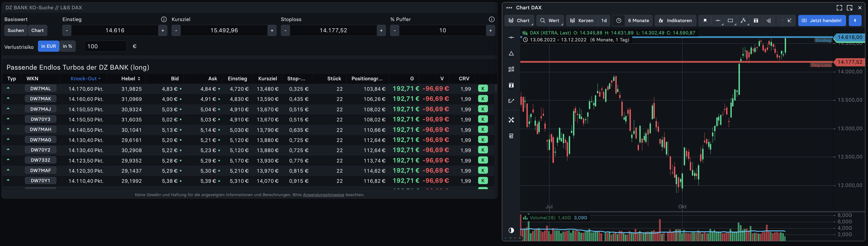Decrease the % Puffer value with minus
The width and height of the screenshot is (868, 246).
[394, 30]
